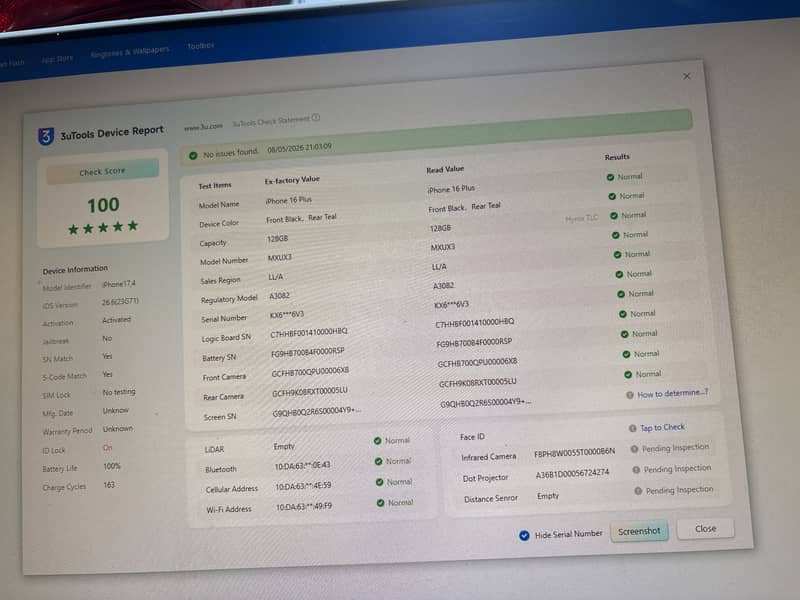Viewport: 800px width, 600px height.
Task: Select the Bluetooth address 10:DA:63:**:0E:43
Action: (303, 466)
